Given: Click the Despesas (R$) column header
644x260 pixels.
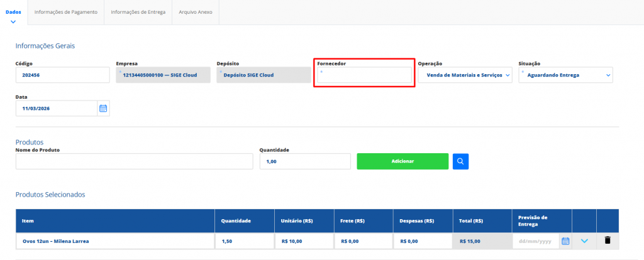Looking at the screenshot, I should tap(423, 220).
